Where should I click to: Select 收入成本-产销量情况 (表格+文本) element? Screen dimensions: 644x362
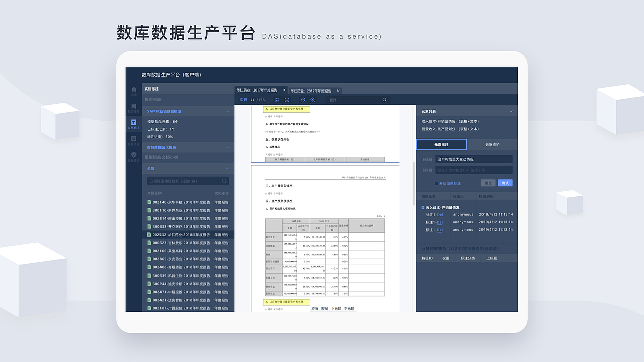pyautogui.click(x=451, y=121)
